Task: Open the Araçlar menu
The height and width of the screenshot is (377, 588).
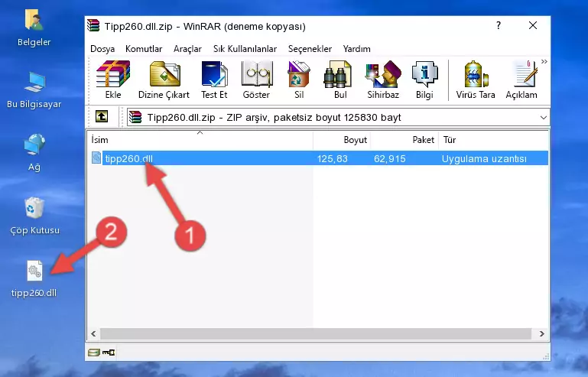Action: click(187, 49)
